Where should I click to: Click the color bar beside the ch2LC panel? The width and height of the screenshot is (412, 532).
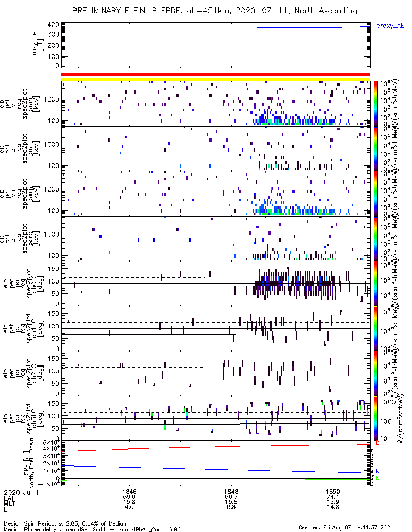[x=375, y=373]
